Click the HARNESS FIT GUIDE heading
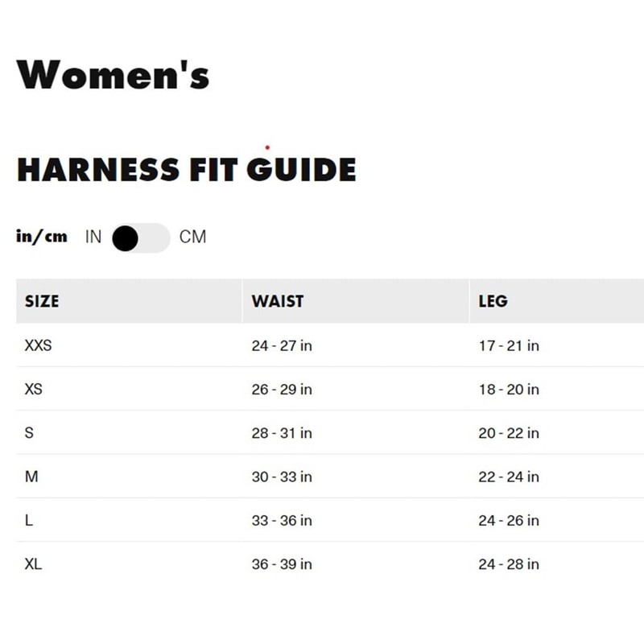Image resolution: width=644 pixels, height=644 pixels. click(188, 170)
